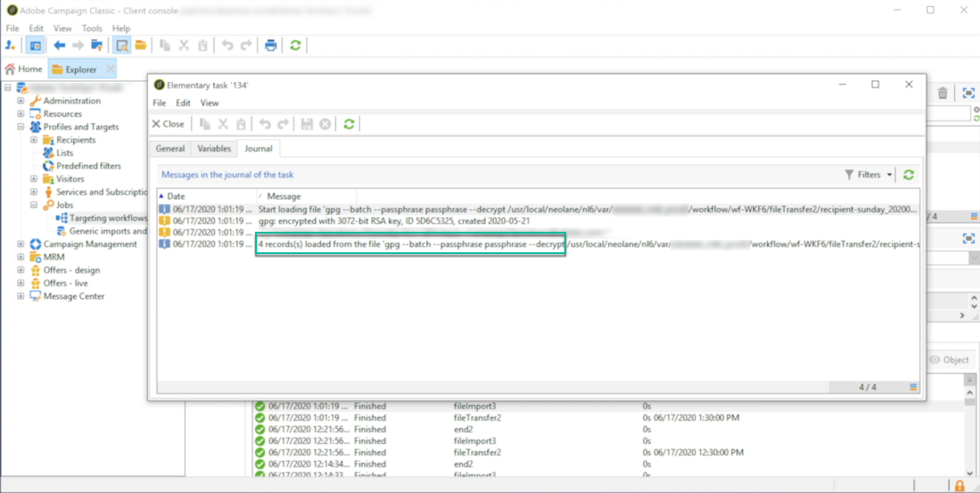The width and height of the screenshot is (980, 493).
Task: Sort journal by the Date column header
Action: (206, 196)
